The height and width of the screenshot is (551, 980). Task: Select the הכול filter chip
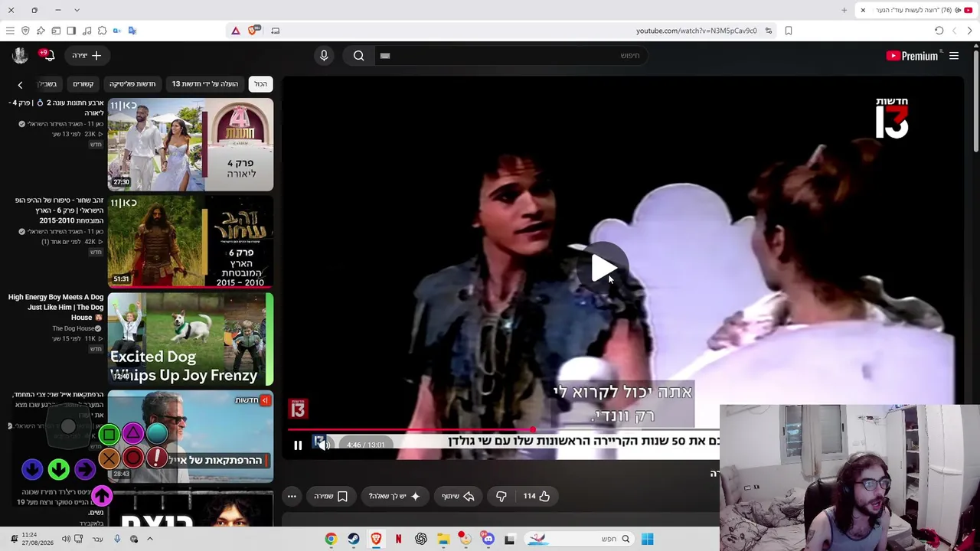point(260,83)
